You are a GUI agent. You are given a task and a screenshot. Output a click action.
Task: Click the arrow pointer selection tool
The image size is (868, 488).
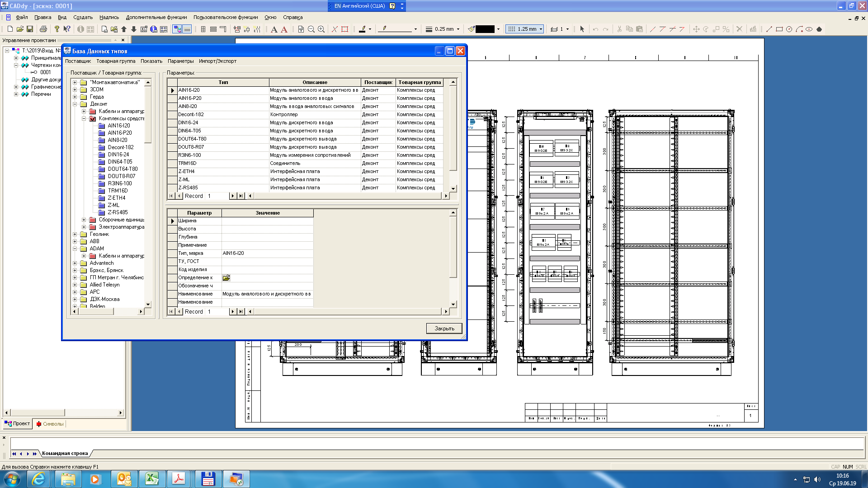pyautogui.click(x=582, y=29)
